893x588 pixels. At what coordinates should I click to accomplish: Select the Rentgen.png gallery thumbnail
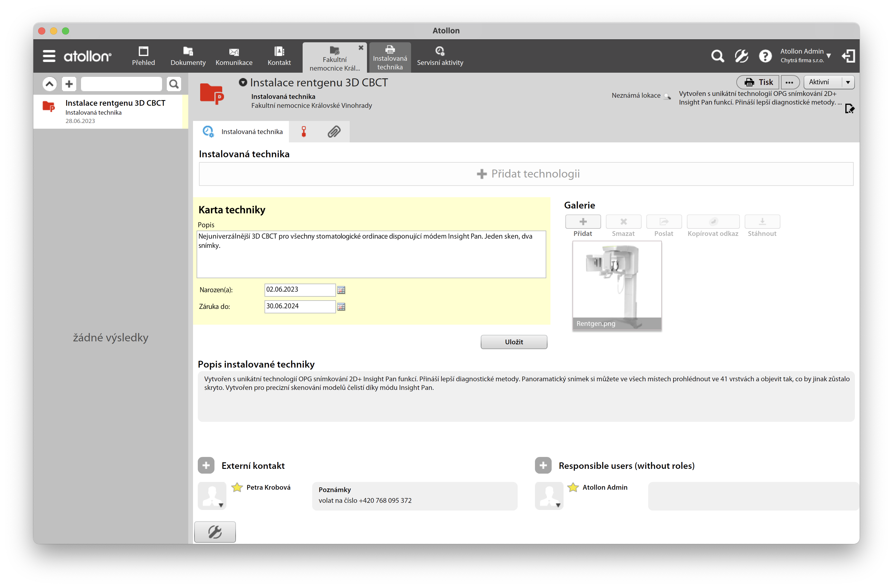pyautogui.click(x=617, y=285)
